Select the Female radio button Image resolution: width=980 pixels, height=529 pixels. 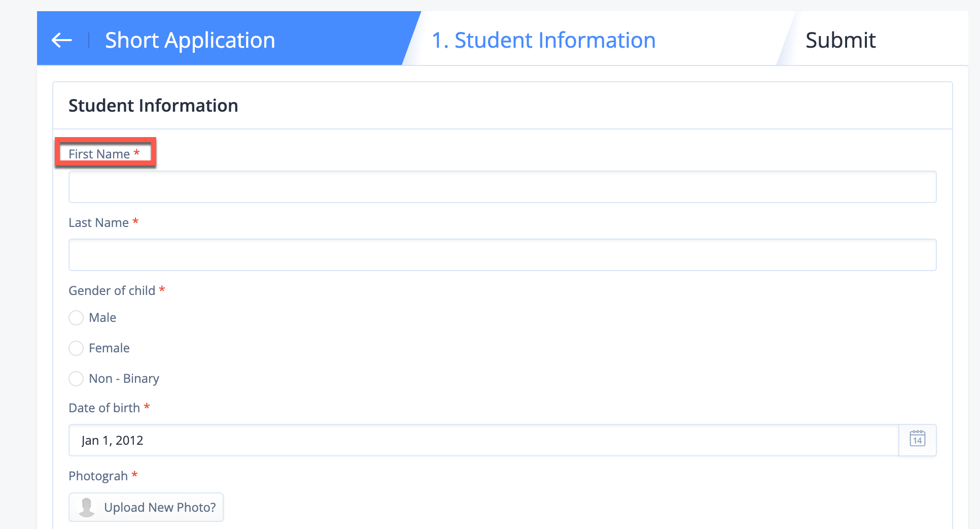pos(76,348)
